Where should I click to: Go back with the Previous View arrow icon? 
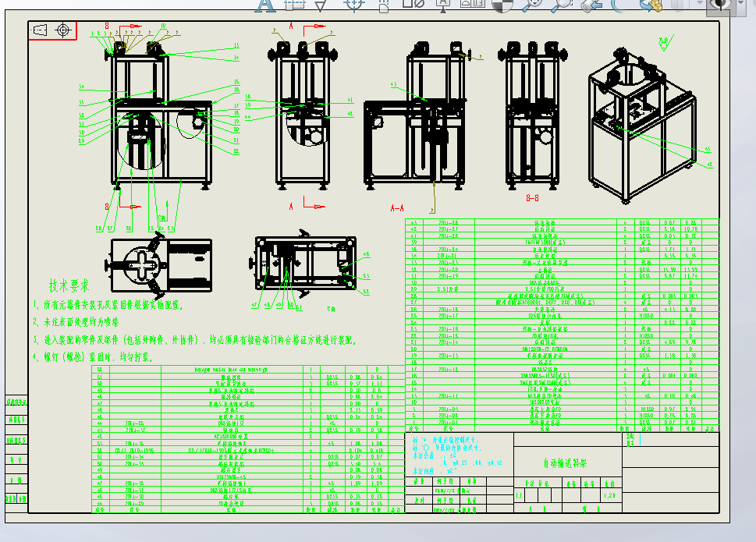(591, 5)
